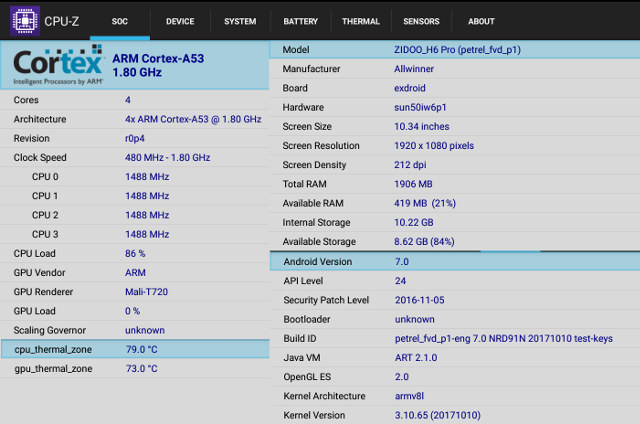Select the Revision value r0p4

(x=135, y=138)
